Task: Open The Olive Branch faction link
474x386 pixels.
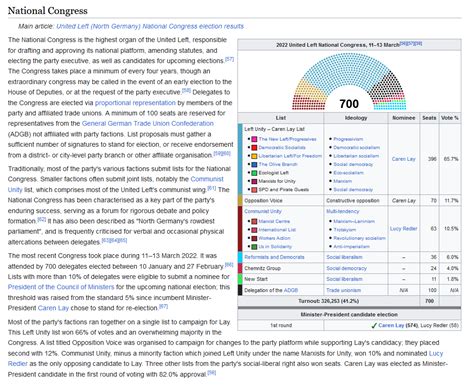Action: pyautogui.click(x=278, y=164)
